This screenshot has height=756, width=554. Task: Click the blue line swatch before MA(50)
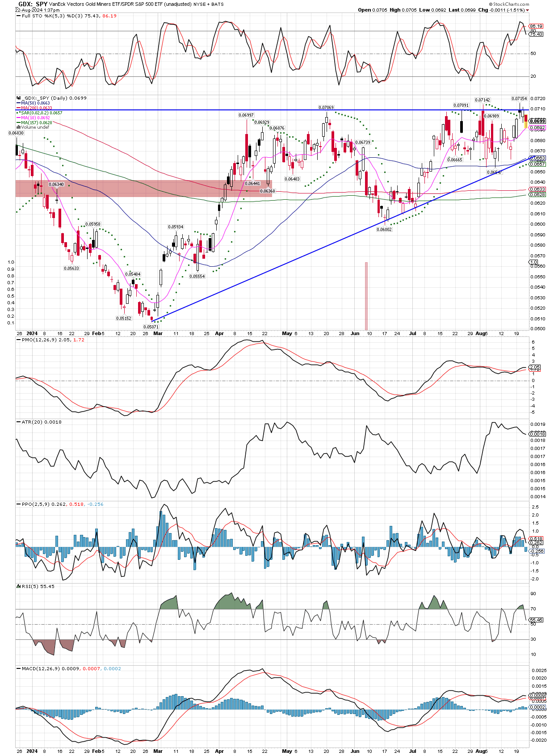click(18, 103)
